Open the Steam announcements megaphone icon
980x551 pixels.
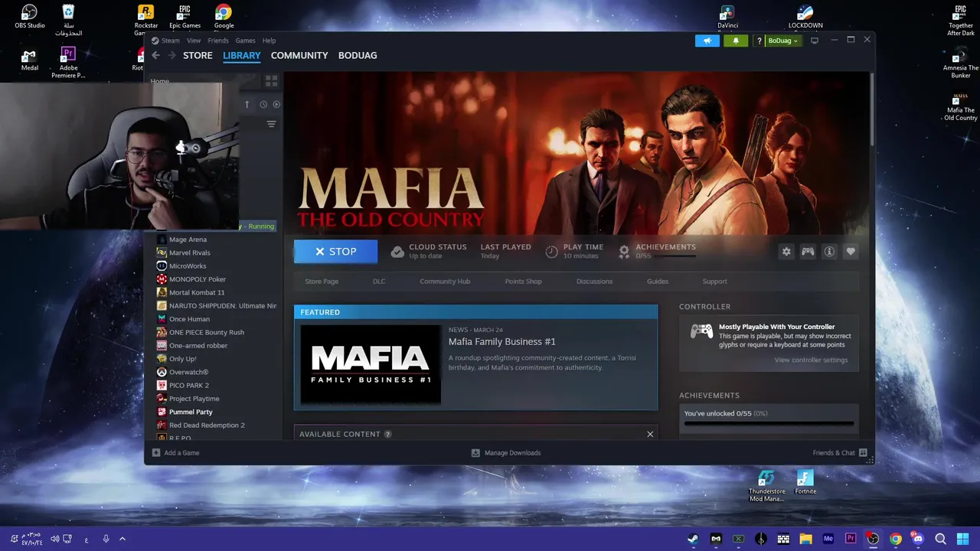tap(707, 41)
